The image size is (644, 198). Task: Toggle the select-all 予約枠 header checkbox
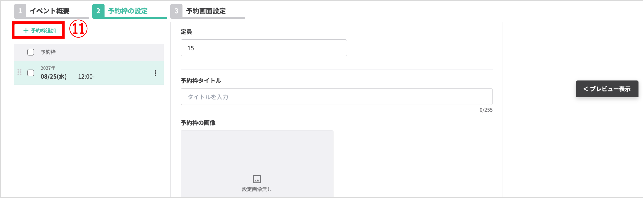pos(31,52)
